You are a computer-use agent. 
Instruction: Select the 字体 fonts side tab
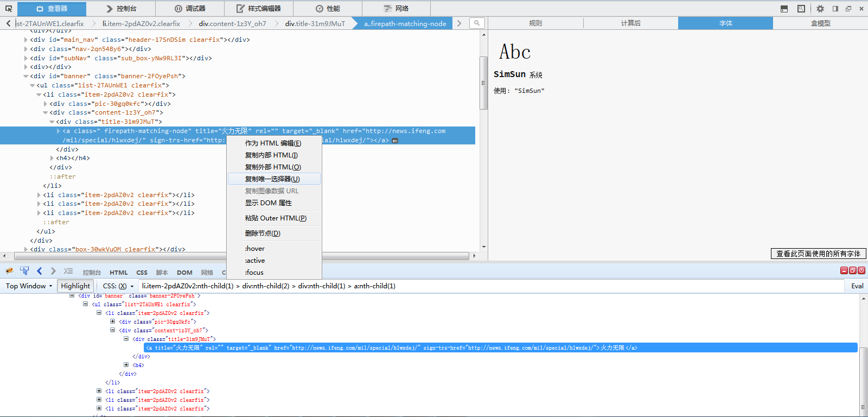pyautogui.click(x=726, y=23)
